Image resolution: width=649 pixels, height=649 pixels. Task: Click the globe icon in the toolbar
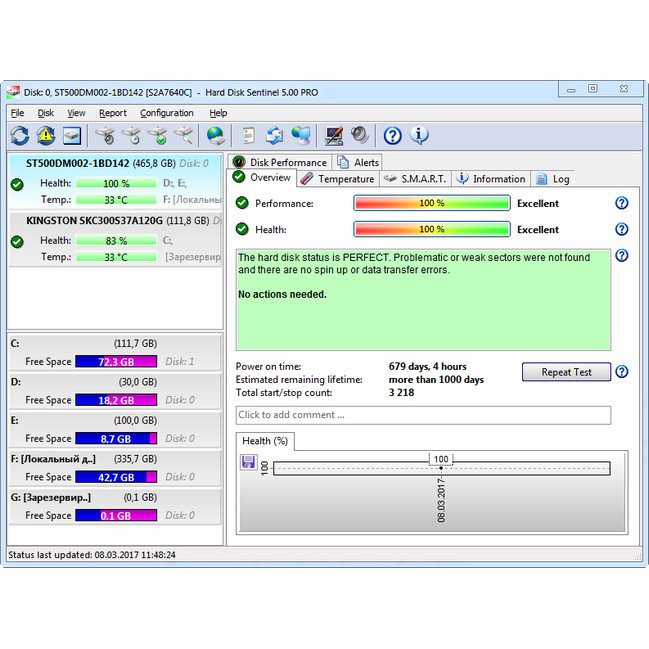point(215,135)
